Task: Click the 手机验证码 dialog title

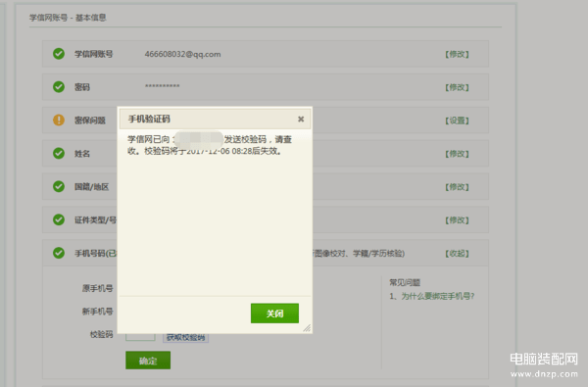Action: (149, 120)
